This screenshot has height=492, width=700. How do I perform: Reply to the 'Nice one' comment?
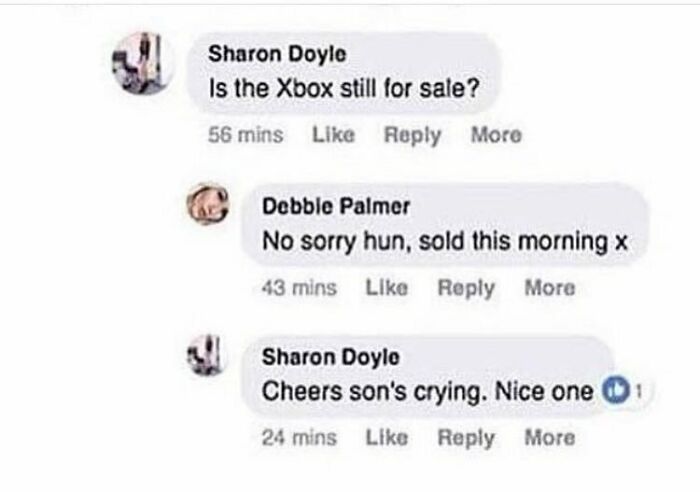(x=466, y=438)
